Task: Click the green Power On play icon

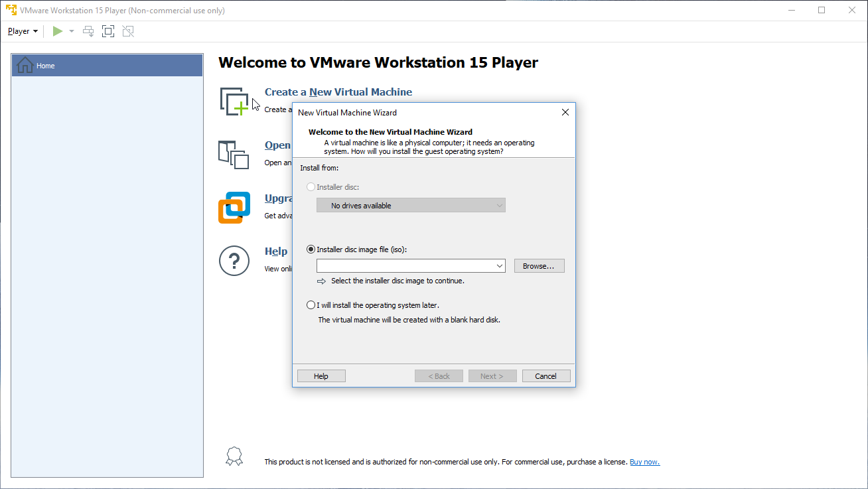Action: (x=58, y=31)
